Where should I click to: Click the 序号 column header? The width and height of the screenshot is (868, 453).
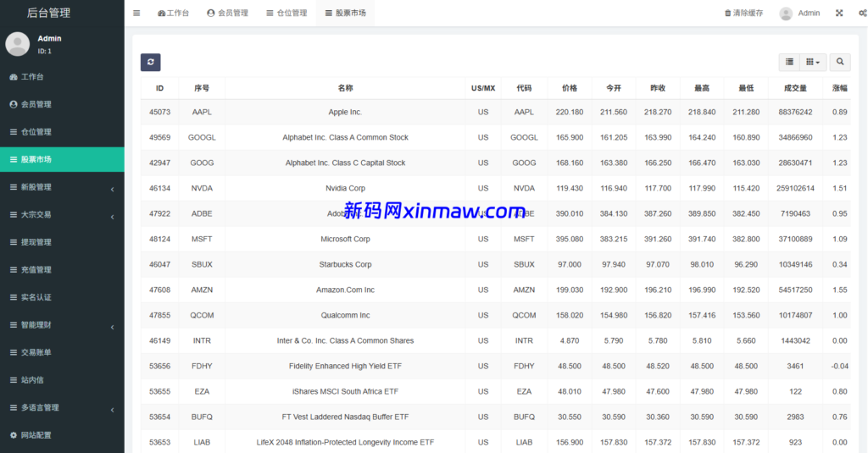pyautogui.click(x=202, y=88)
